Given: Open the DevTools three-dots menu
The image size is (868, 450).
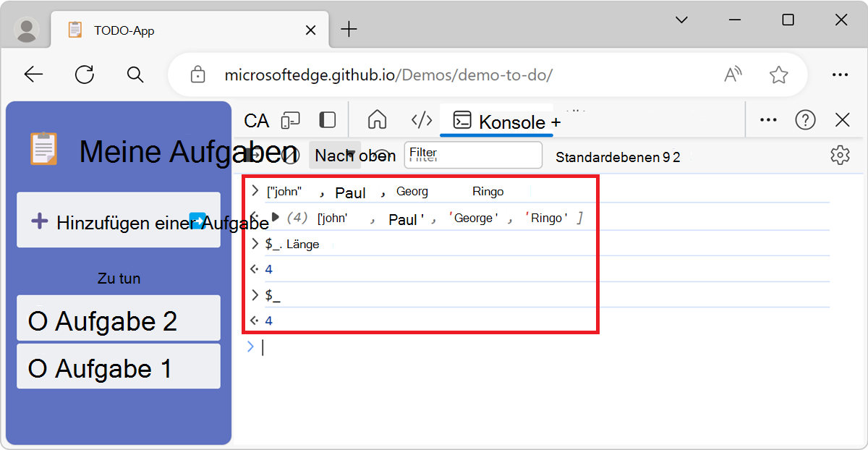Looking at the screenshot, I should (x=768, y=120).
